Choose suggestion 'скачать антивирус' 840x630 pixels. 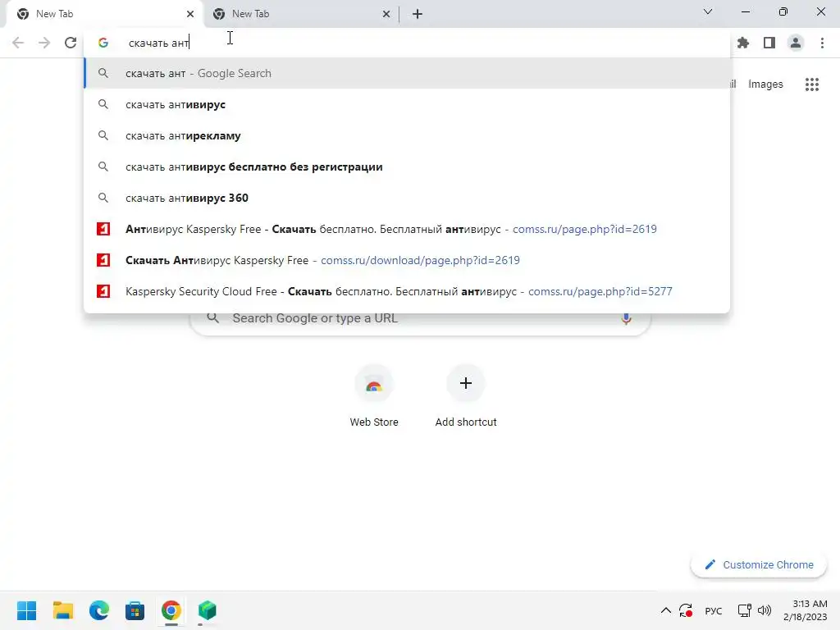pyautogui.click(x=407, y=104)
